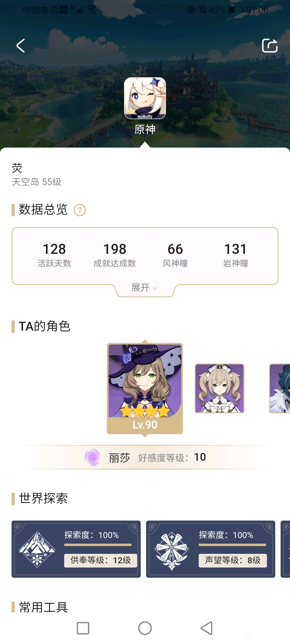290x644 pixels.
Task: Open the Mondstadt 声望等级 8级 exploration card
Action: [x=211, y=549]
